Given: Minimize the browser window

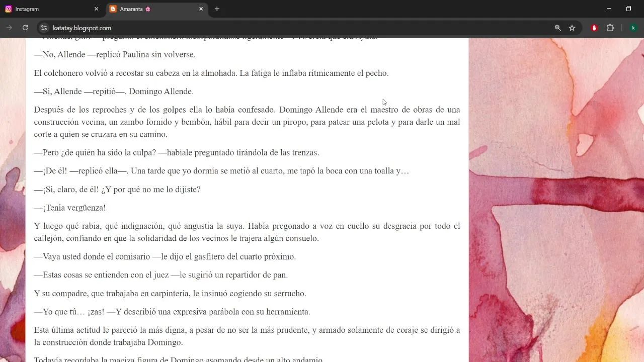Looking at the screenshot, I should coord(609,9).
